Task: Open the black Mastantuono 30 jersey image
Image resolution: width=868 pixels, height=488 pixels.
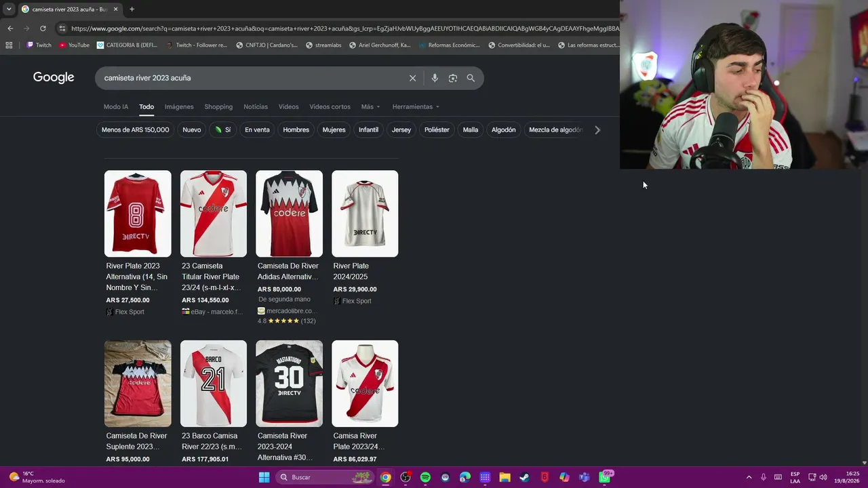Action: (x=290, y=384)
